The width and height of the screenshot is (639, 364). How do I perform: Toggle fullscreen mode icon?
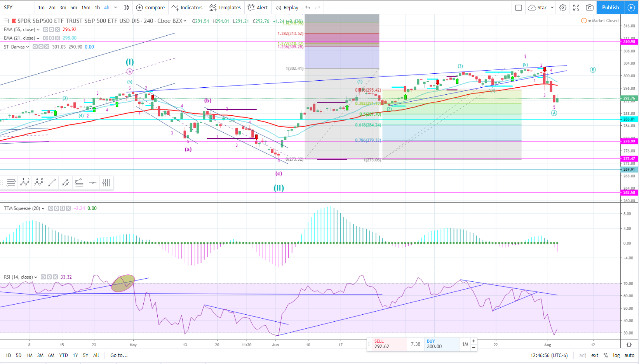point(576,7)
